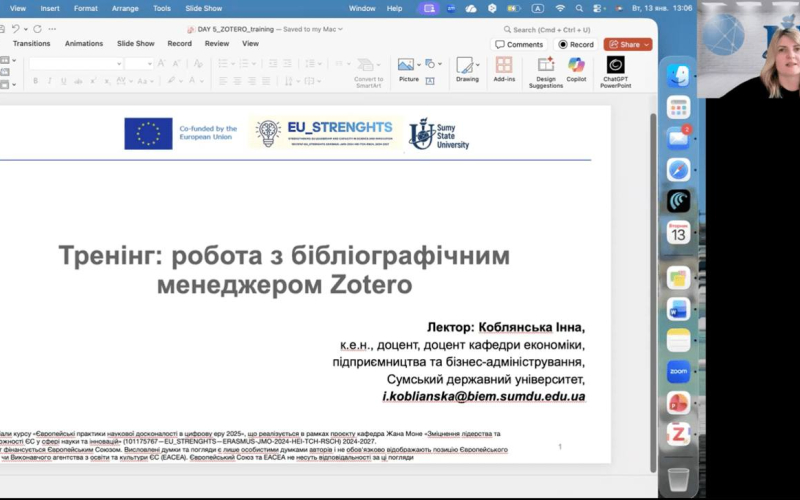Viewport: 800px width, 500px height.
Task: Decrease font size
Action: [177, 63]
